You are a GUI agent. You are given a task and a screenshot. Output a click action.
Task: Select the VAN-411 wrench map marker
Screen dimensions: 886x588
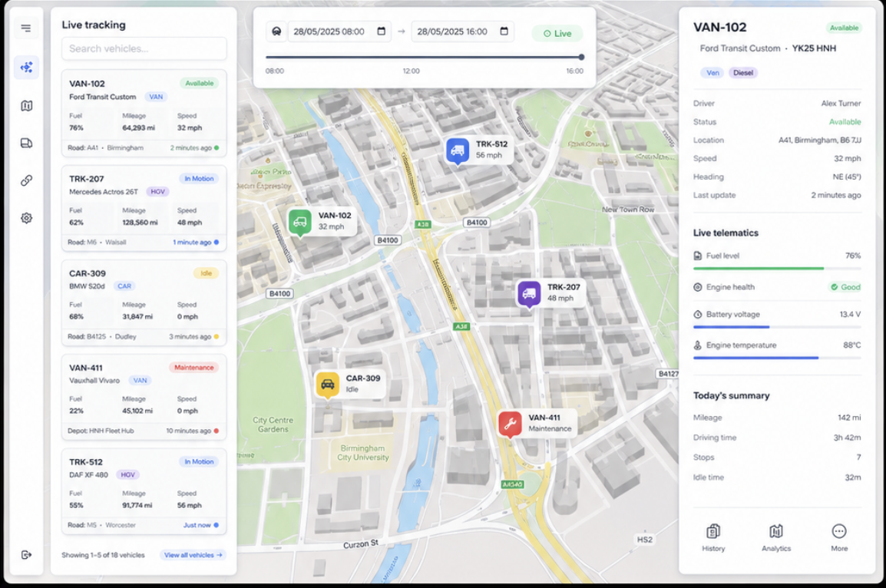coord(510,424)
